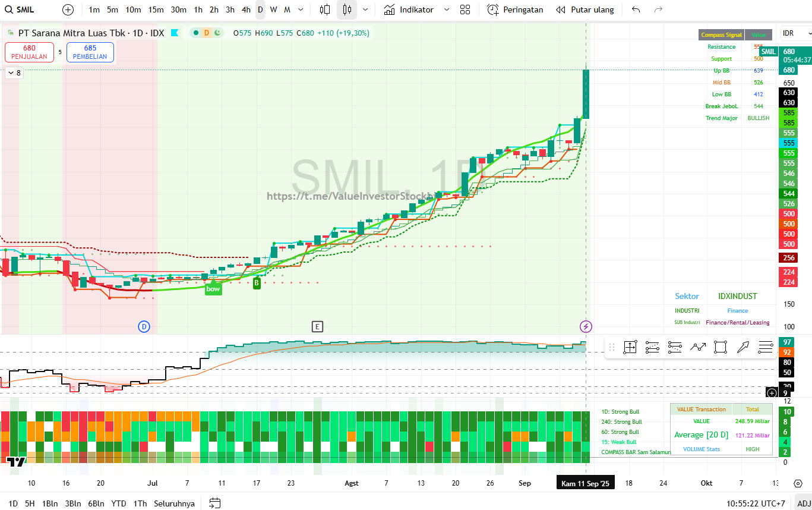Redo the chart action
The width and height of the screenshot is (812, 510).
pos(658,10)
